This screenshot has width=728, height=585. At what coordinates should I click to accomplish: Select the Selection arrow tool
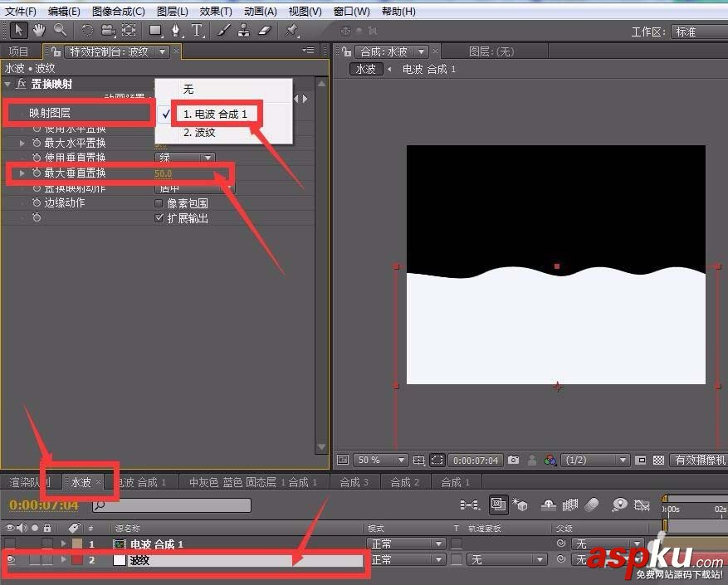18,31
